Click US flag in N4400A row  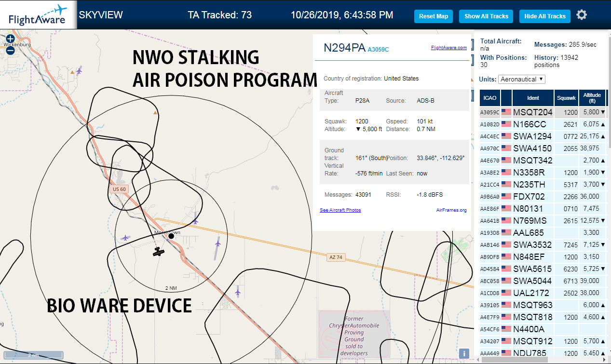point(506,329)
